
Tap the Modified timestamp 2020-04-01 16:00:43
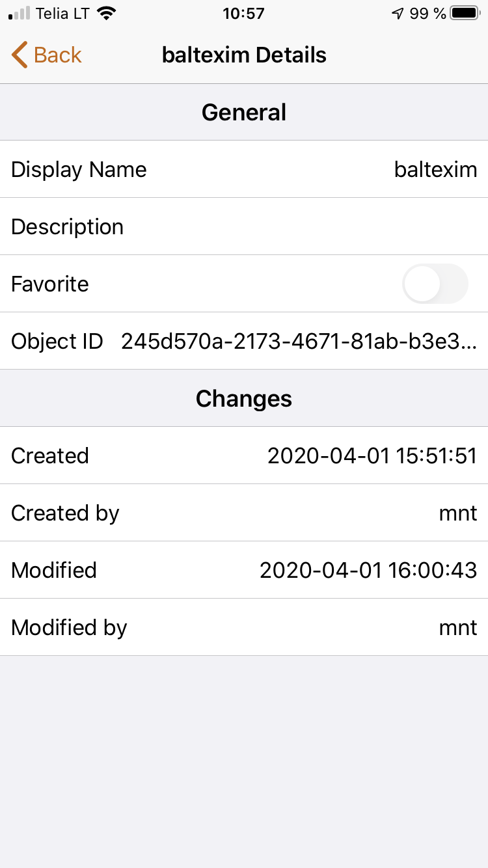[x=368, y=570]
